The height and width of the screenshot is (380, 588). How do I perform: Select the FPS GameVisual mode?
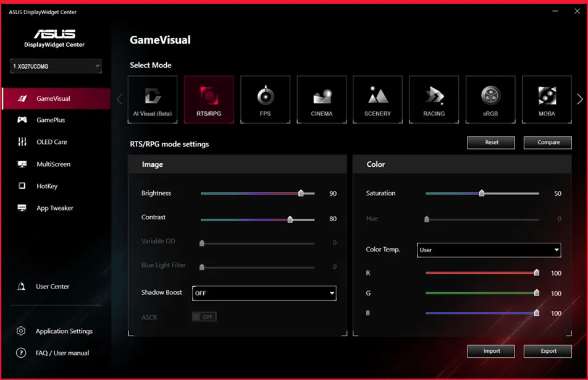[265, 99]
